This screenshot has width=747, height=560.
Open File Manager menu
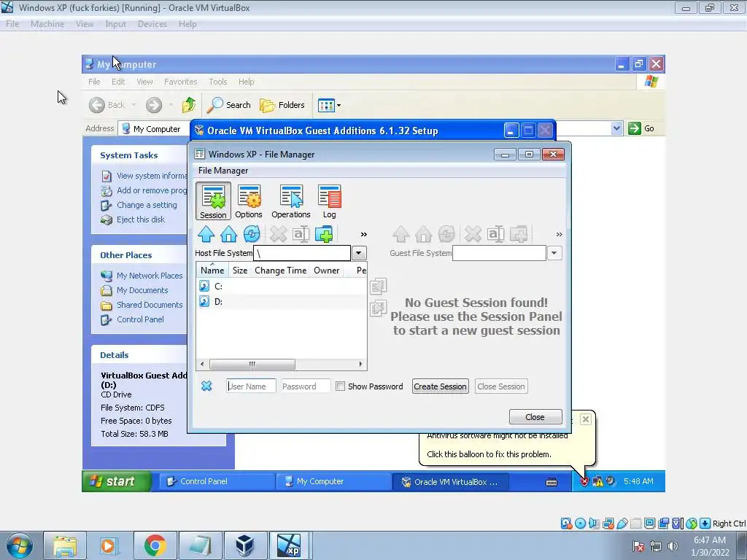pos(223,171)
